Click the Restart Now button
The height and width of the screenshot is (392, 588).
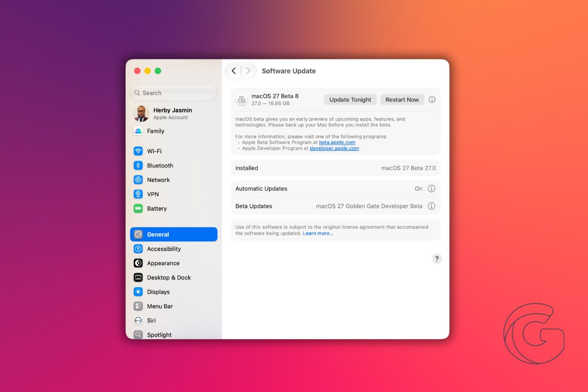click(402, 99)
